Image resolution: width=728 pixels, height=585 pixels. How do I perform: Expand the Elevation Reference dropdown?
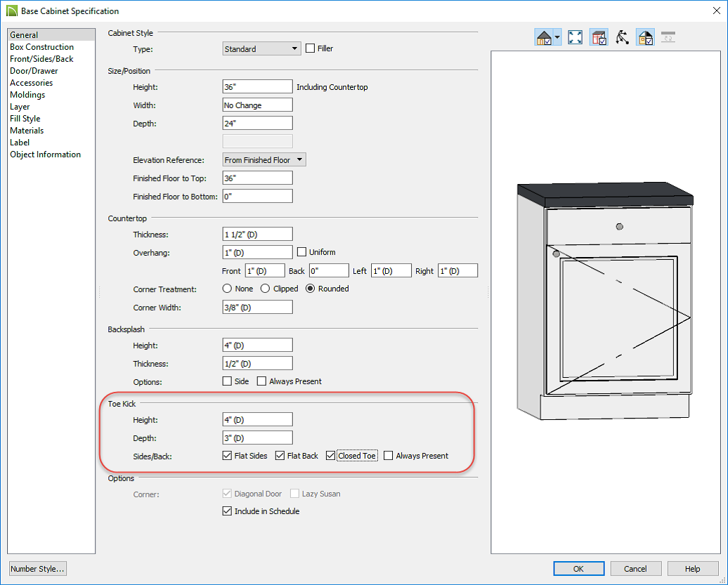264,160
